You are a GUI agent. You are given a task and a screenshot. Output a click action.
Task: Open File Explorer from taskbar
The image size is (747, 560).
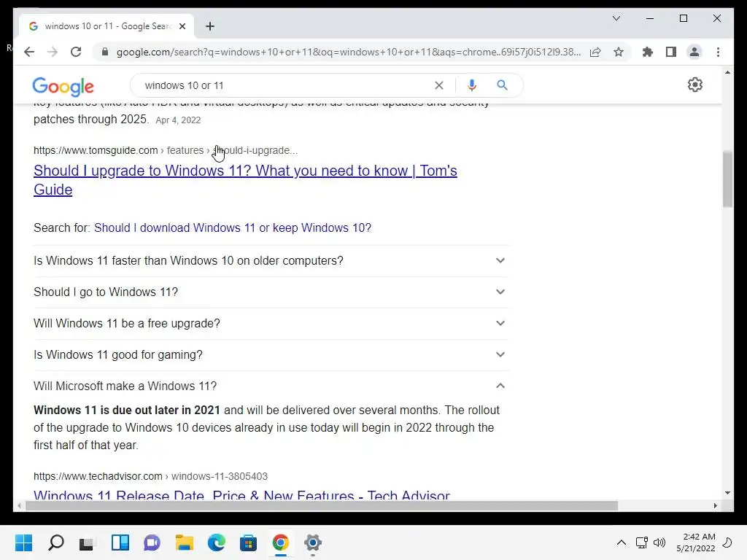(x=185, y=542)
